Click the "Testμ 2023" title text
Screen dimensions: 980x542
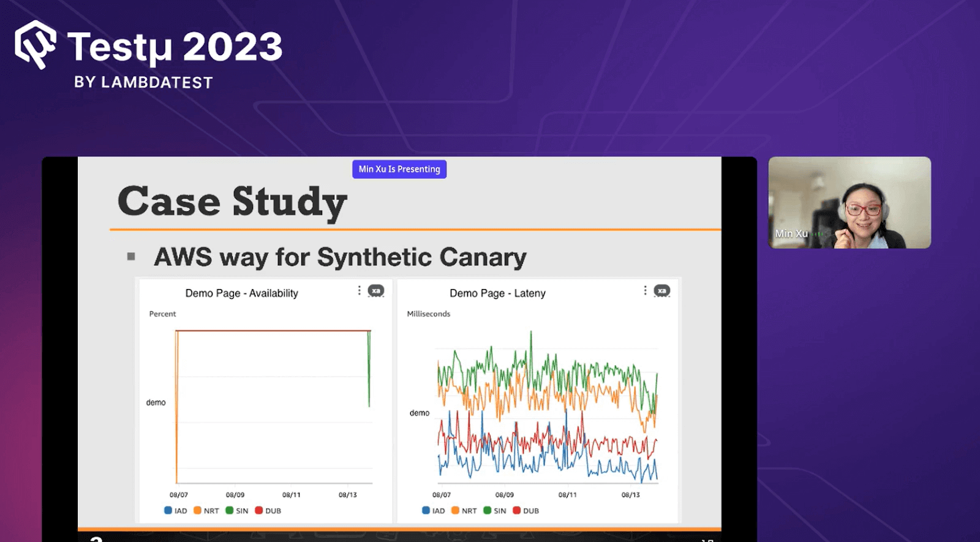coord(175,47)
